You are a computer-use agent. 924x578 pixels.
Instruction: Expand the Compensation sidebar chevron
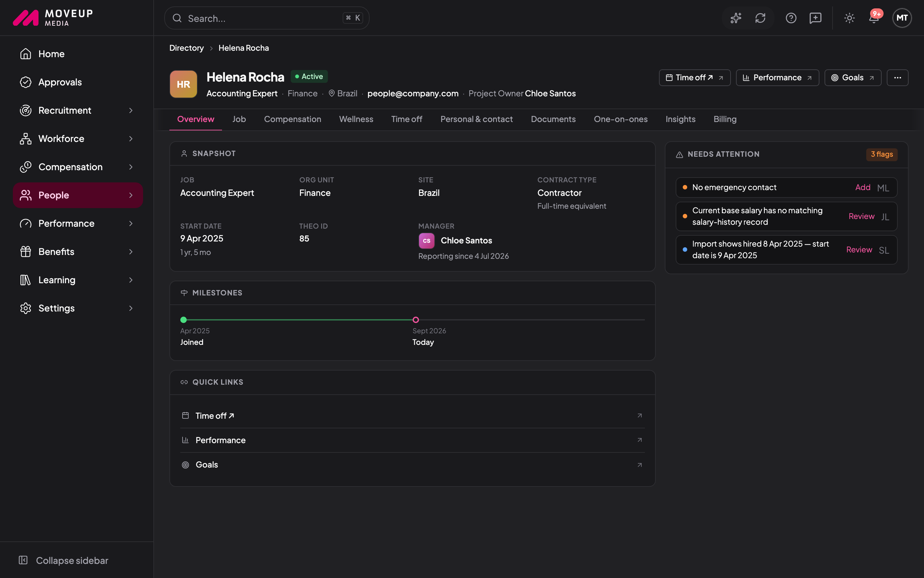point(131,167)
